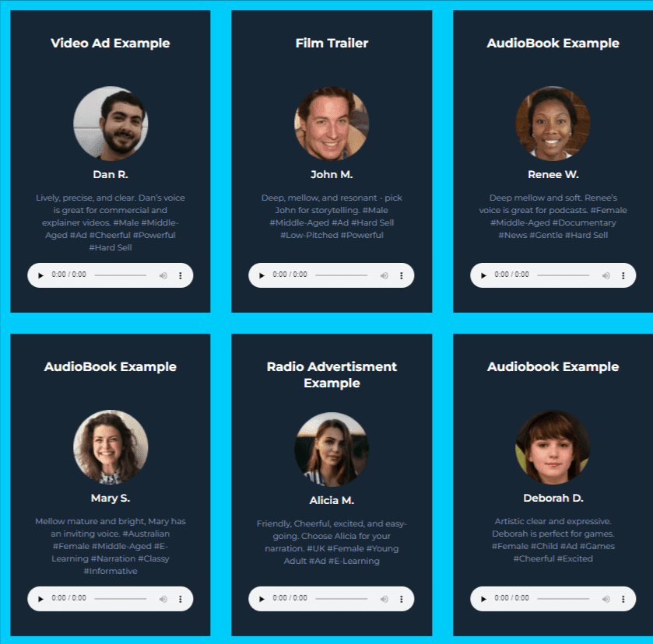Play Dan R.'s video ad voice sample
Viewport: 653px width, 644px height.
click(x=40, y=275)
